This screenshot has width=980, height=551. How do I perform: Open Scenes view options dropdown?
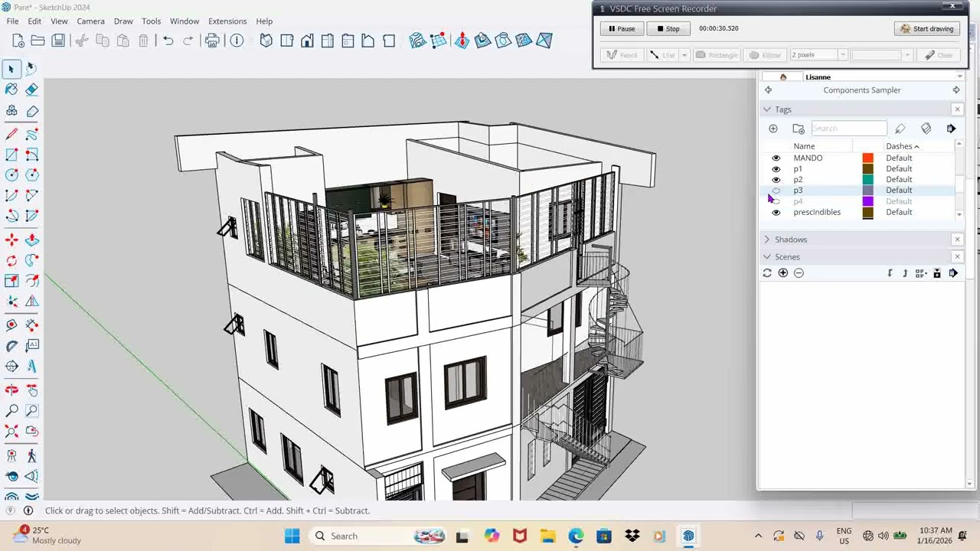click(921, 273)
